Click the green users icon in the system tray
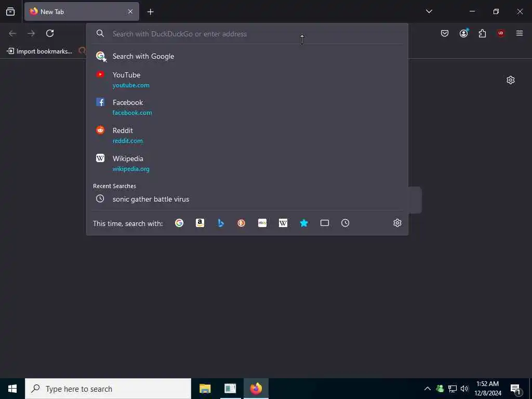 440,389
